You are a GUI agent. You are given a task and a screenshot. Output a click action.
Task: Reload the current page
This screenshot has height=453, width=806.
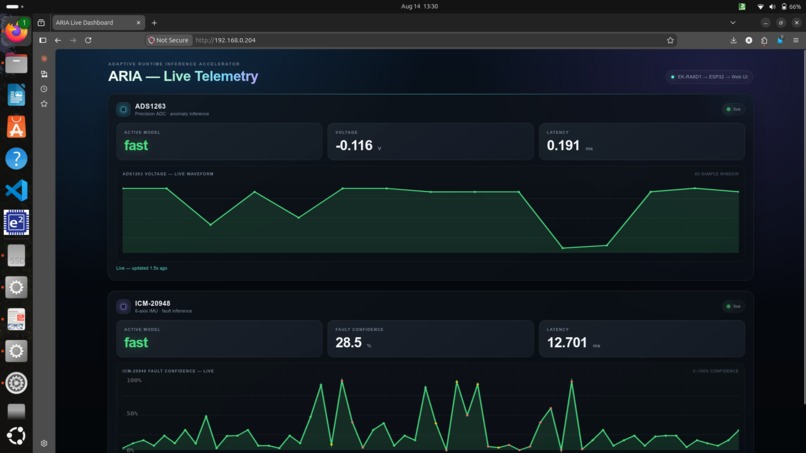click(x=88, y=40)
